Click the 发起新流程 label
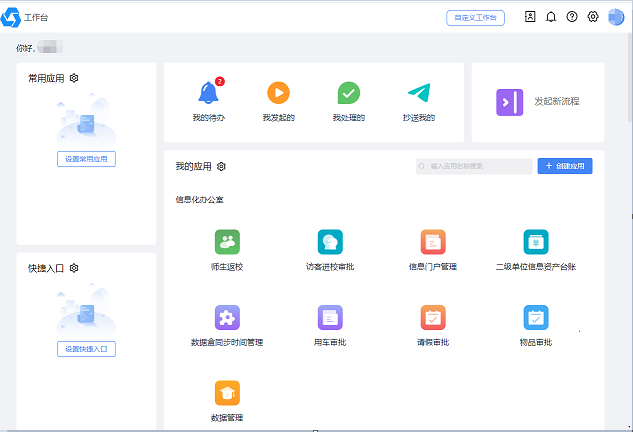Image resolution: width=633 pixels, height=432 pixels. click(557, 101)
